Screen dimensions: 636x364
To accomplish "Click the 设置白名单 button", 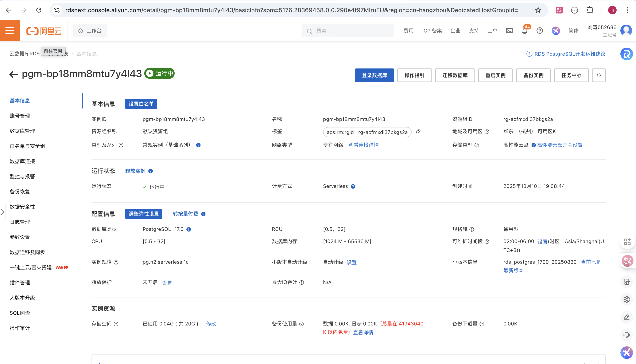I will pos(141,104).
